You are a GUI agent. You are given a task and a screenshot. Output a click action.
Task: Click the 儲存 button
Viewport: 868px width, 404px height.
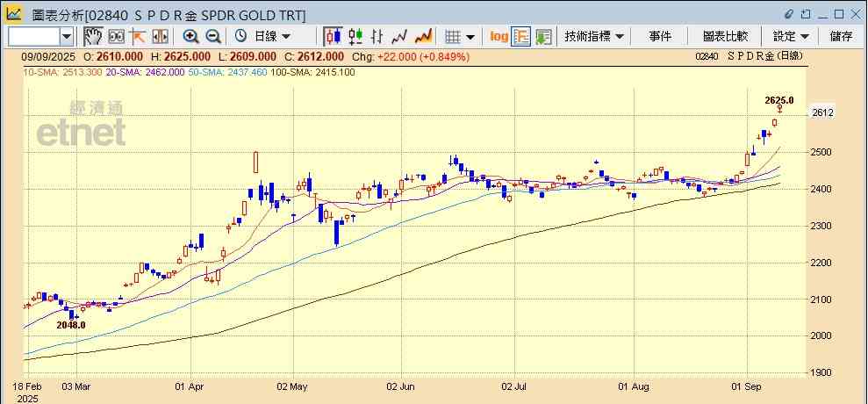tap(842, 37)
